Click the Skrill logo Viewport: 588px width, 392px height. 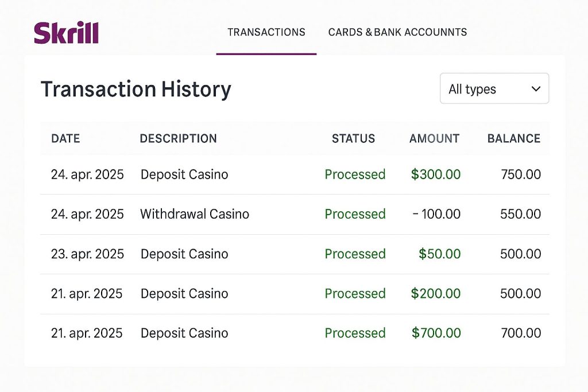click(67, 32)
